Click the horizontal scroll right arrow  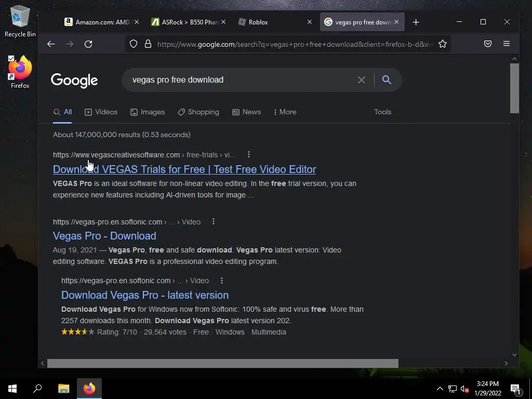(506, 363)
